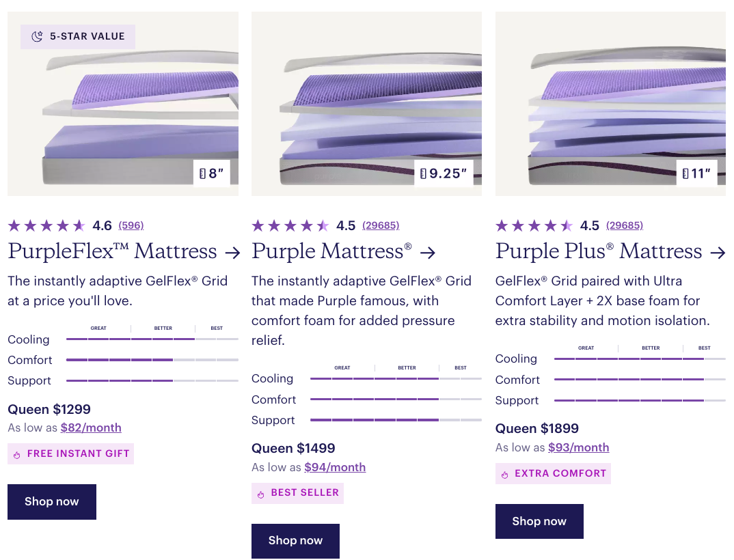Image resolution: width=734 pixels, height=560 pixels.
Task: Open the $82/month financing link
Action: 91,428
